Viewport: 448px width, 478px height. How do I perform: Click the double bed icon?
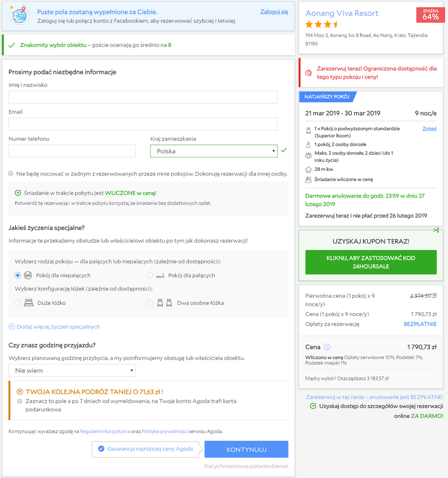point(29,303)
